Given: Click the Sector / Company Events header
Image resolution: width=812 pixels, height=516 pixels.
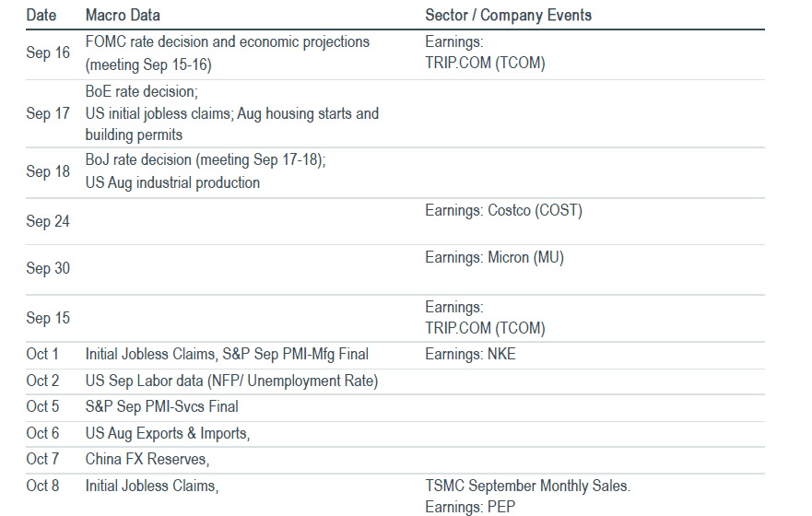Looking at the screenshot, I should (508, 15).
